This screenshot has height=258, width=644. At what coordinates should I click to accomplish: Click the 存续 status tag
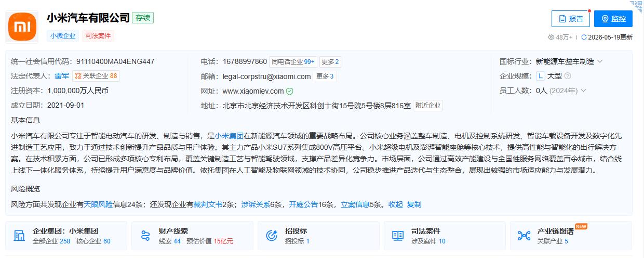pos(143,18)
